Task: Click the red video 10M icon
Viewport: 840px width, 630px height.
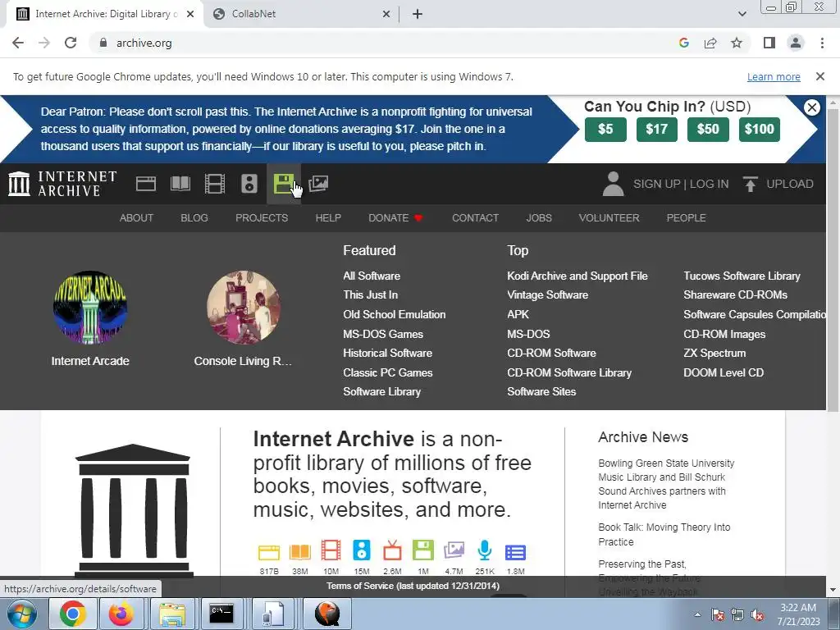Action: pos(331,550)
